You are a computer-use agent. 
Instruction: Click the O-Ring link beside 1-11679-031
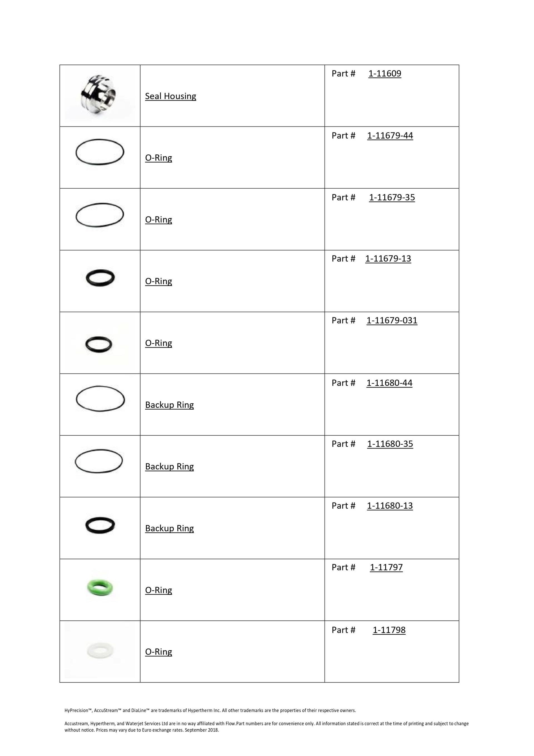tap(159, 343)
